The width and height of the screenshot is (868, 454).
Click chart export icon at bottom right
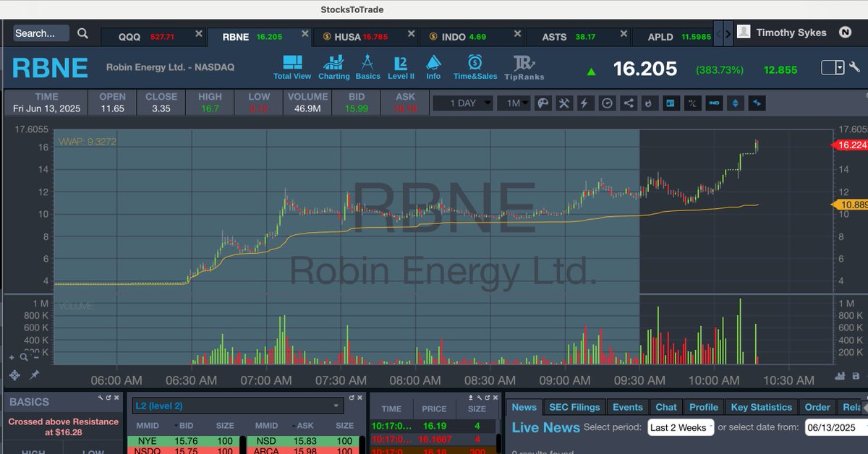point(840,376)
